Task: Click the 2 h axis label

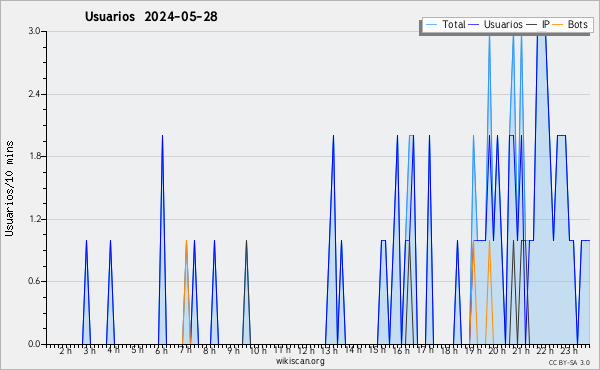Action: point(65,351)
